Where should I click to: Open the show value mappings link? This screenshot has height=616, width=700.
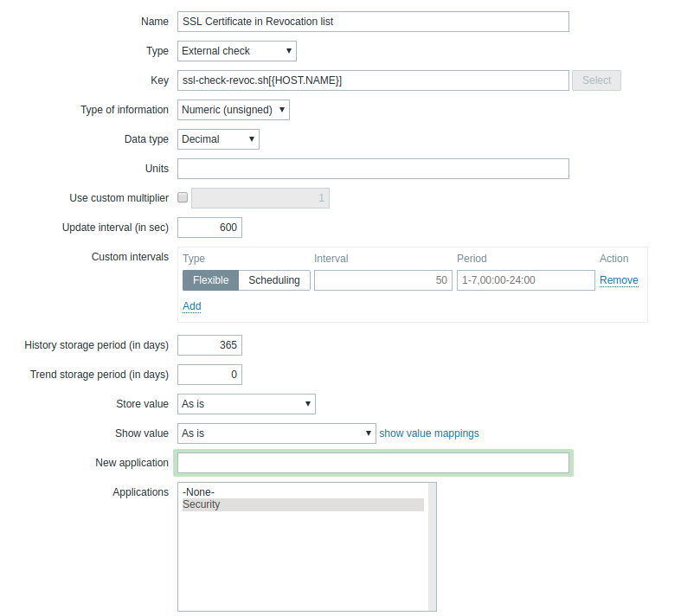(429, 433)
